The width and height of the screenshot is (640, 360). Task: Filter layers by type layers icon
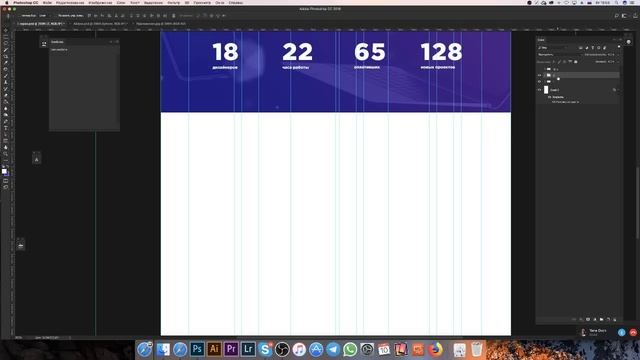point(593,48)
